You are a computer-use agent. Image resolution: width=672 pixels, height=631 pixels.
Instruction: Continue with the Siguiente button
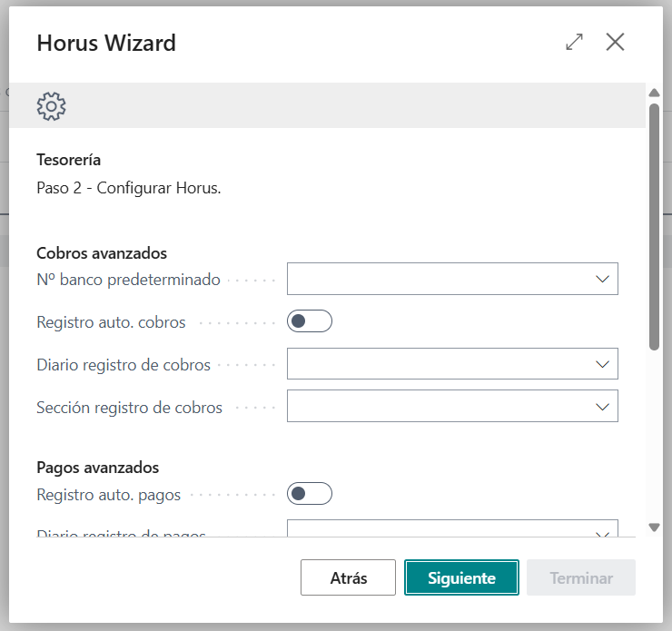coord(461,577)
